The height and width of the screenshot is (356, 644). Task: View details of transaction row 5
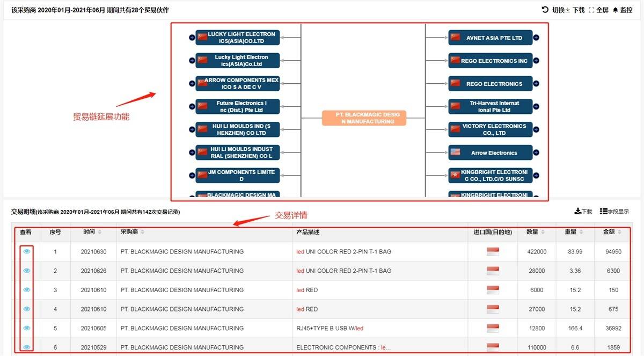[27, 328]
